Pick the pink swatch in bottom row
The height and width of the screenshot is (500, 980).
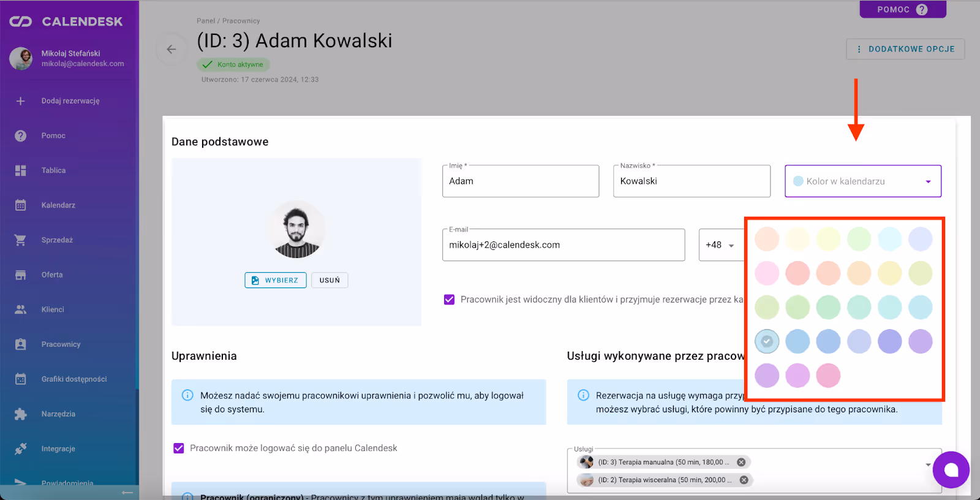828,376
